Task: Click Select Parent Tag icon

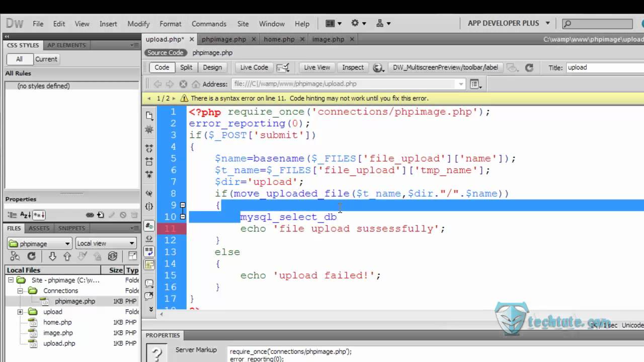Action: tap(149, 193)
